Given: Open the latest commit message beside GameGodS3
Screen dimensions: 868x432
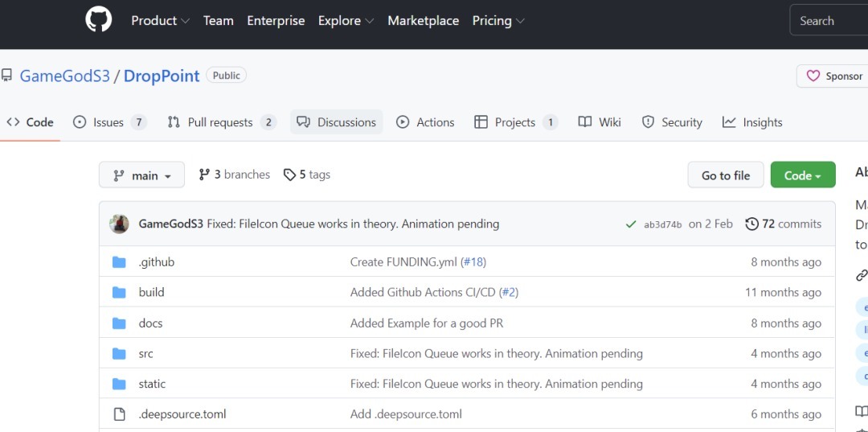Looking at the screenshot, I should 353,224.
